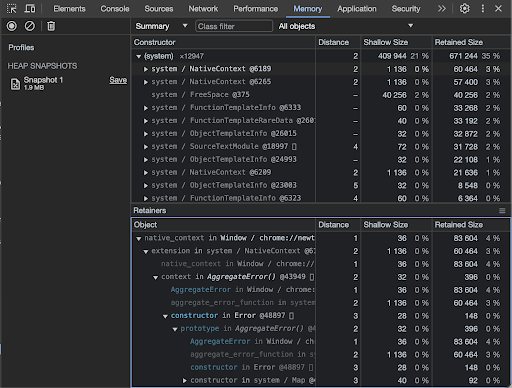The image size is (512, 388).
Task: Open the more tabs chevron menu
Action: 442,9
